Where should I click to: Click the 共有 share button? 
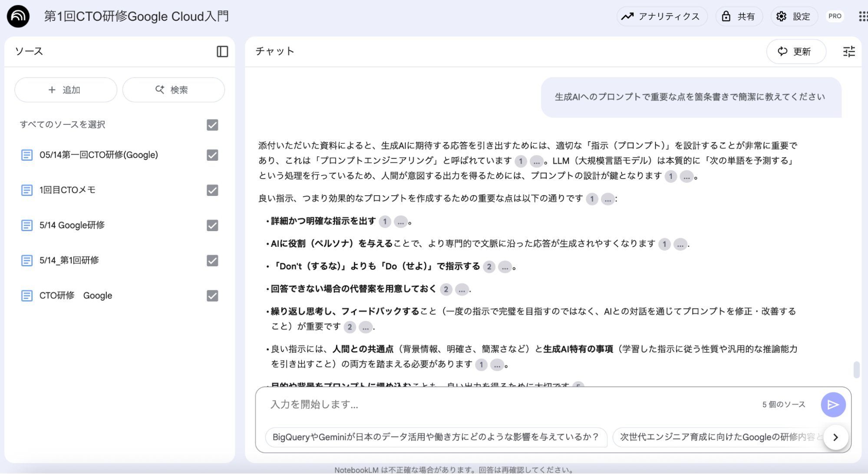(x=739, y=17)
